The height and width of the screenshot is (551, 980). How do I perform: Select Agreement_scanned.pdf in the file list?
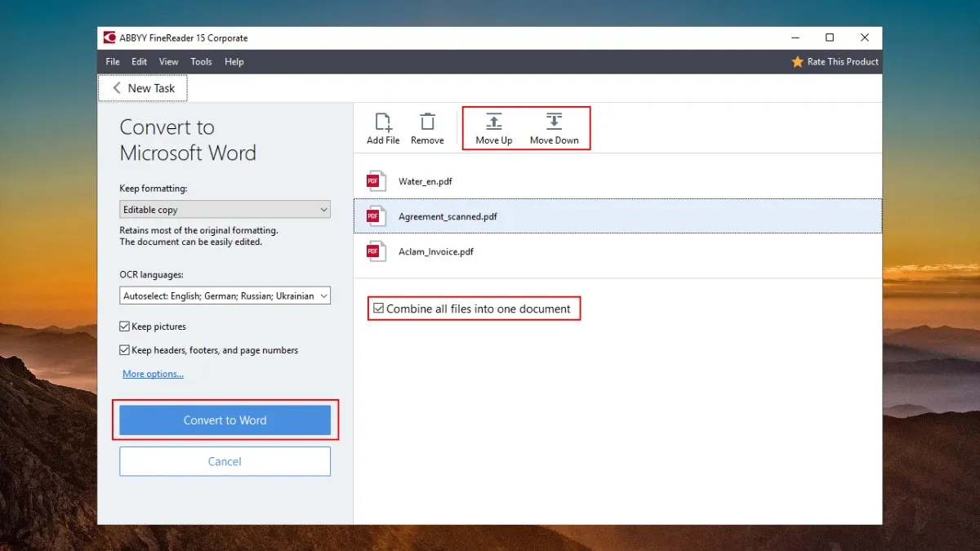[x=448, y=216]
